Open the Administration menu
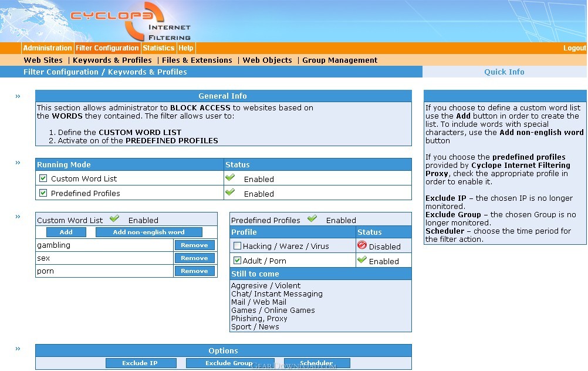The width and height of the screenshot is (588, 371). pos(48,48)
